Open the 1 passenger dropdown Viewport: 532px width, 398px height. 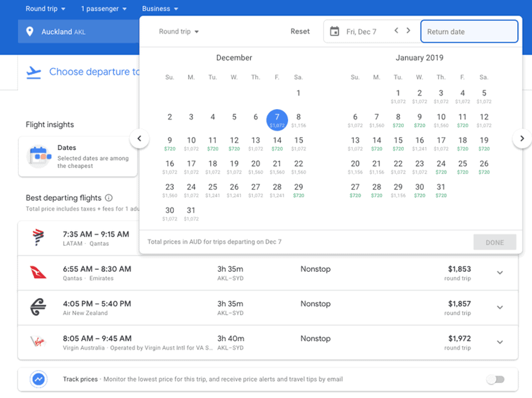pos(104,9)
